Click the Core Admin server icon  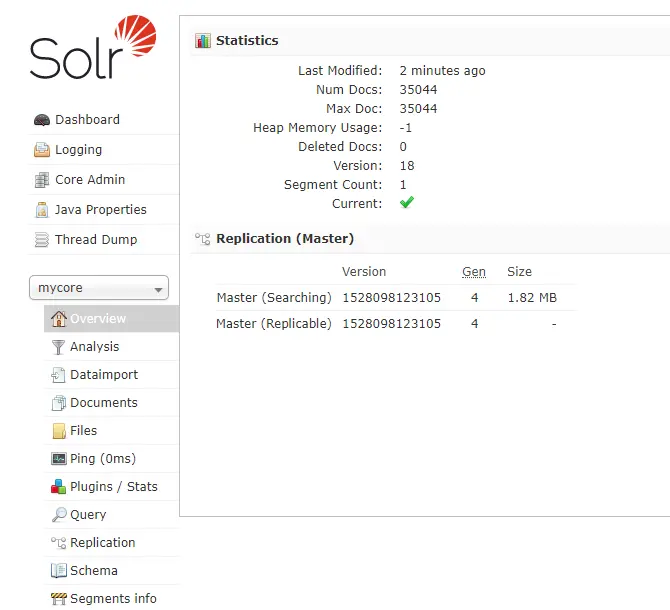[x=42, y=180]
